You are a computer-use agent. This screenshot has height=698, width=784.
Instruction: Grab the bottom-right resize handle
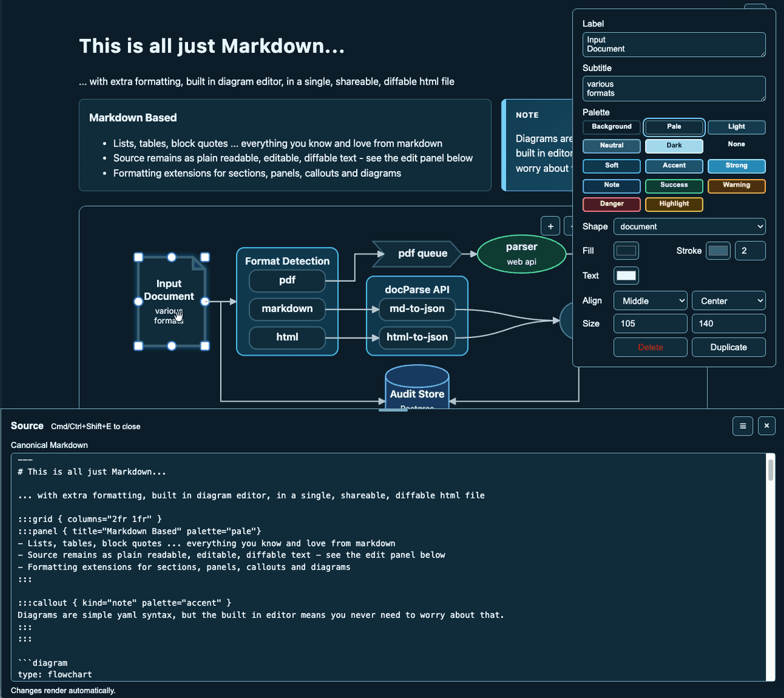[x=205, y=346]
